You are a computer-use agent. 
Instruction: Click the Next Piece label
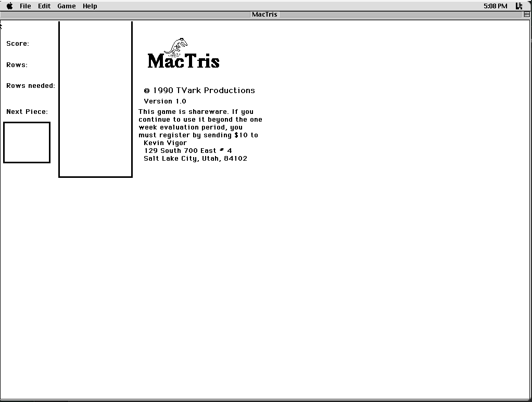point(27,112)
